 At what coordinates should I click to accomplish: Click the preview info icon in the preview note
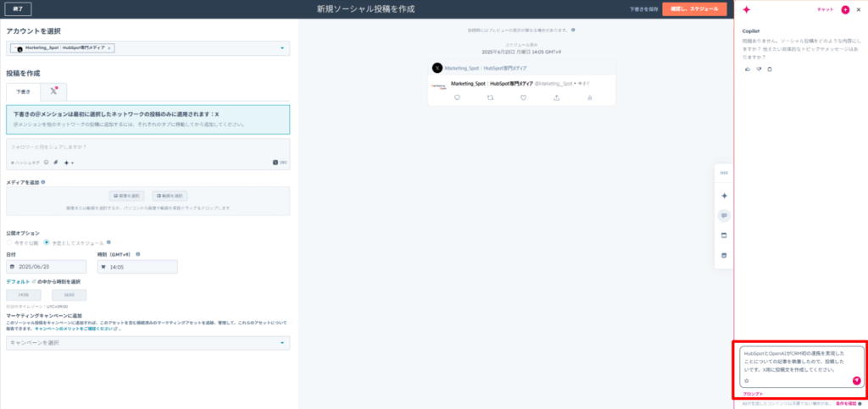pyautogui.click(x=573, y=30)
